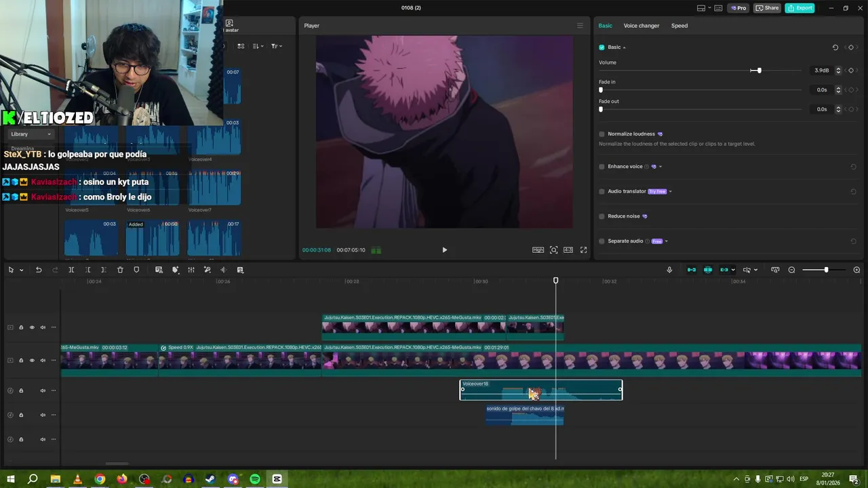Open the record voiceover microphone

669,270
